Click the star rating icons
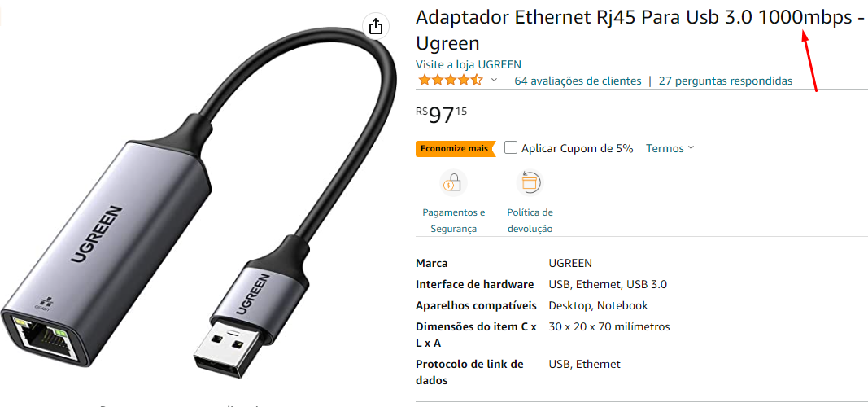The image size is (868, 407). [x=451, y=81]
